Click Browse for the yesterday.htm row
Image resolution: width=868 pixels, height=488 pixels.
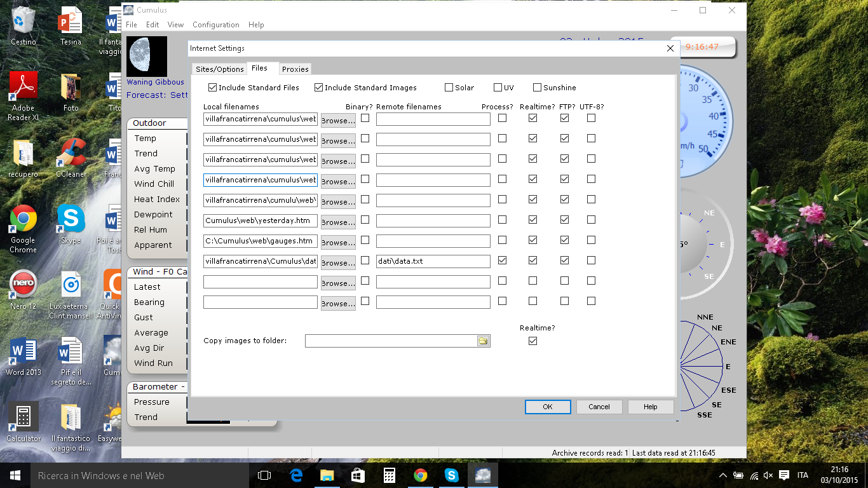[338, 222]
